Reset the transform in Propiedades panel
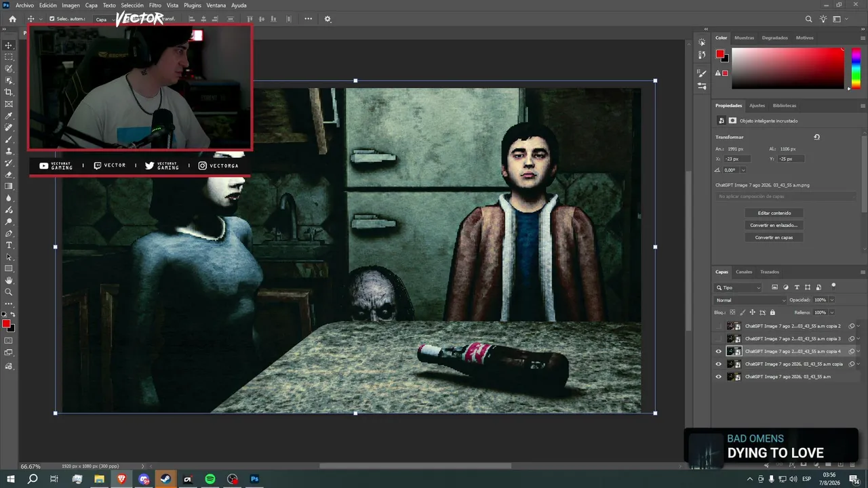The width and height of the screenshot is (868, 488). click(x=816, y=137)
